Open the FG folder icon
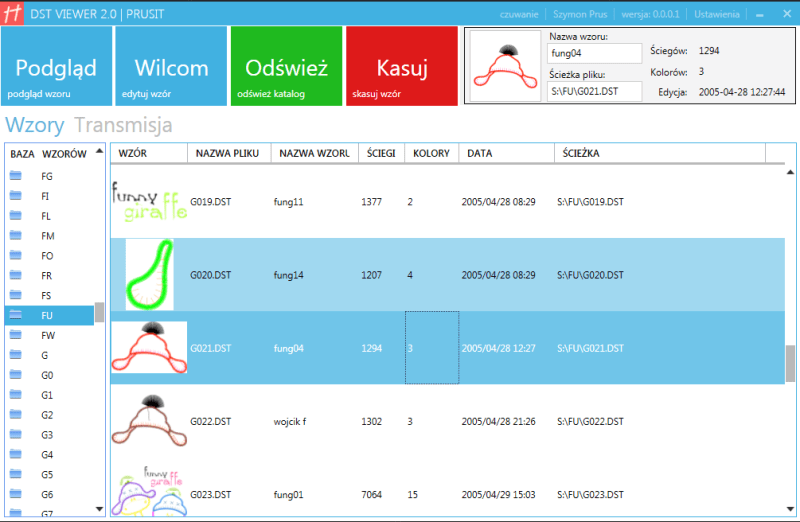 tap(15, 176)
